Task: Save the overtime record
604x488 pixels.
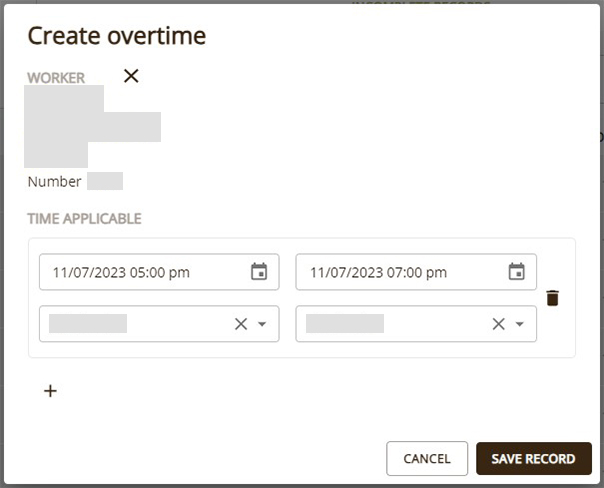Action: pos(534,458)
